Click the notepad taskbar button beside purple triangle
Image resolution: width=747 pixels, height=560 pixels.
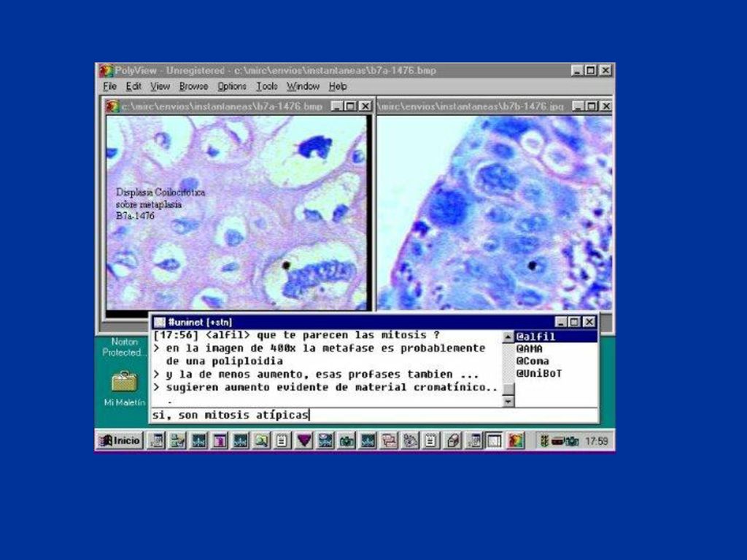click(281, 441)
